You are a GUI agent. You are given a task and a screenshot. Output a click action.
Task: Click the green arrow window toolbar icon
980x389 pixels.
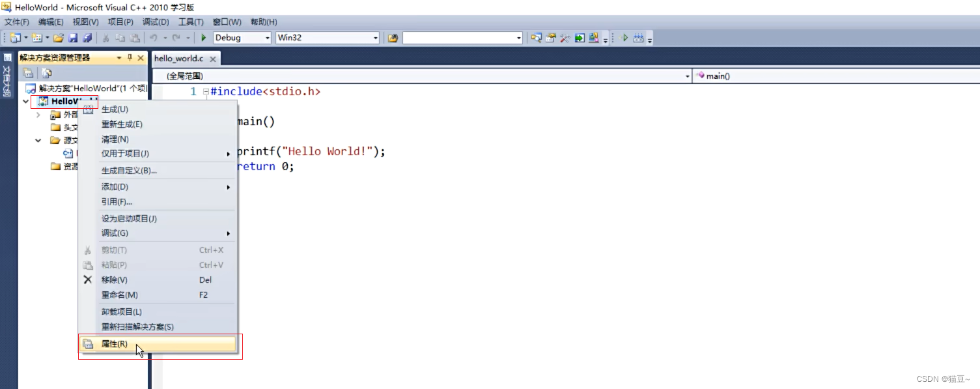(x=580, y=38)
